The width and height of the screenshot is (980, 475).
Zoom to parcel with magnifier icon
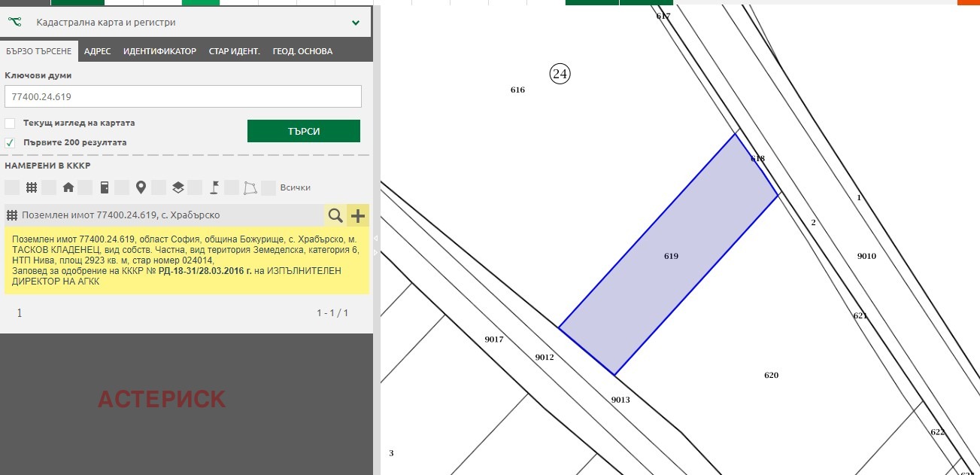point(335,216)
